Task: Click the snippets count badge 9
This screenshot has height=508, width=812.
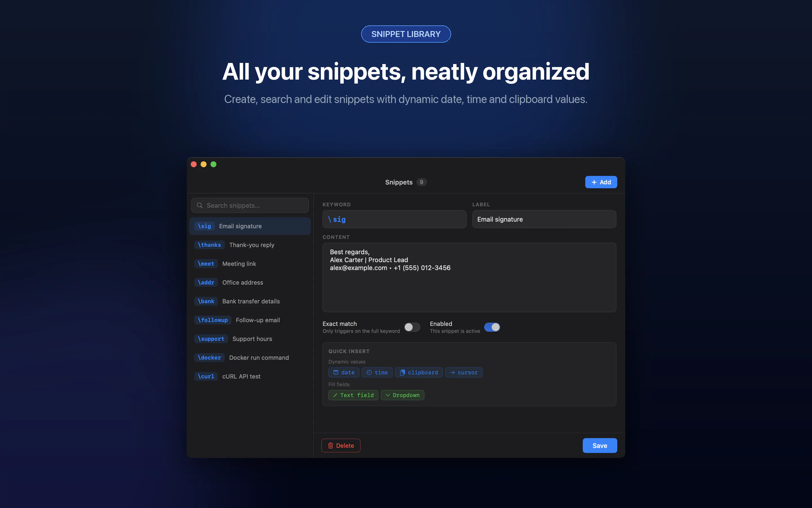Action: pyautogui.click(x=422, y=182)
